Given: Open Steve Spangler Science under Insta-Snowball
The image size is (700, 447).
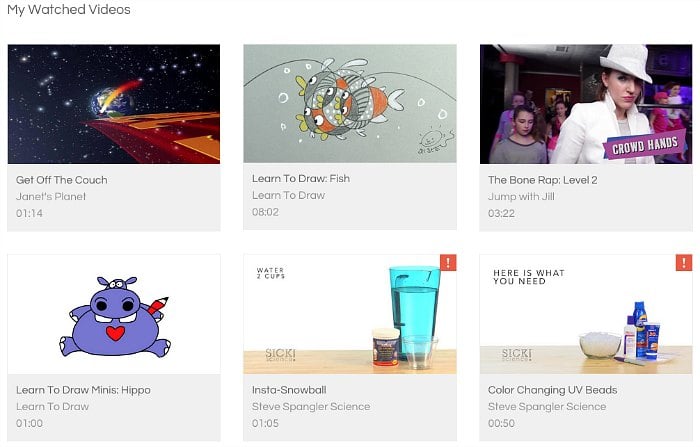Looking at the screenshot, I should (311, 406).
